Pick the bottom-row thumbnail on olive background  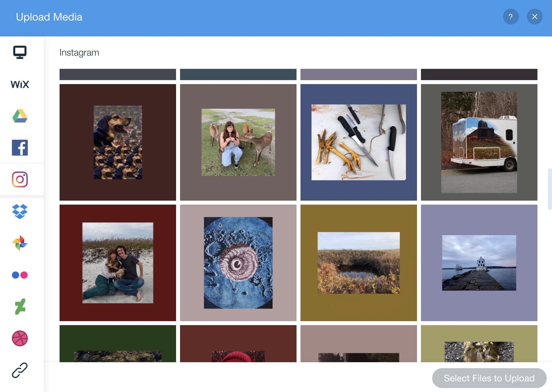[x=479, y=344]
